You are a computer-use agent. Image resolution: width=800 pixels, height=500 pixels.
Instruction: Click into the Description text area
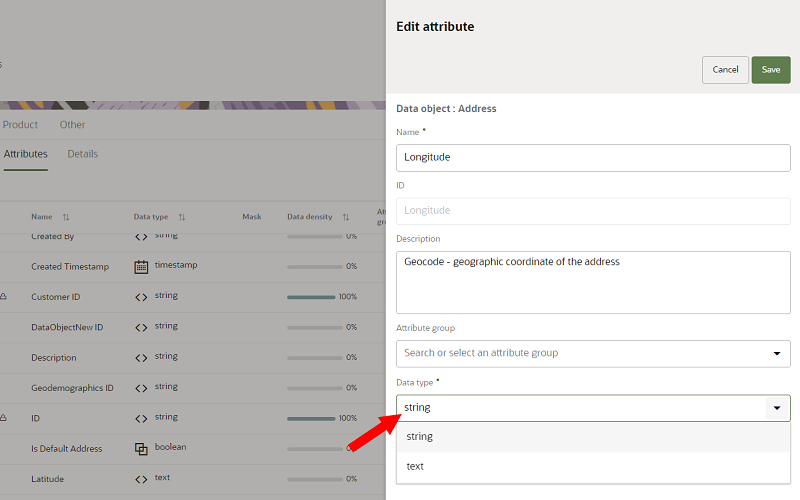coord(593,282)
